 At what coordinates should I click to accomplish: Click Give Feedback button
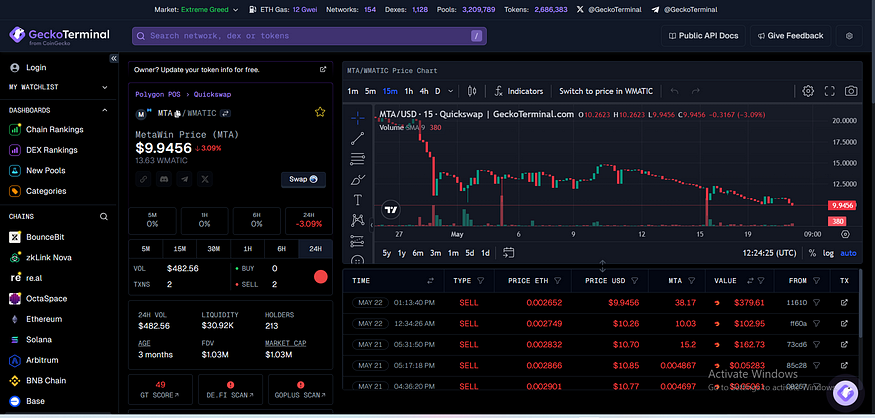click(790, 36)
